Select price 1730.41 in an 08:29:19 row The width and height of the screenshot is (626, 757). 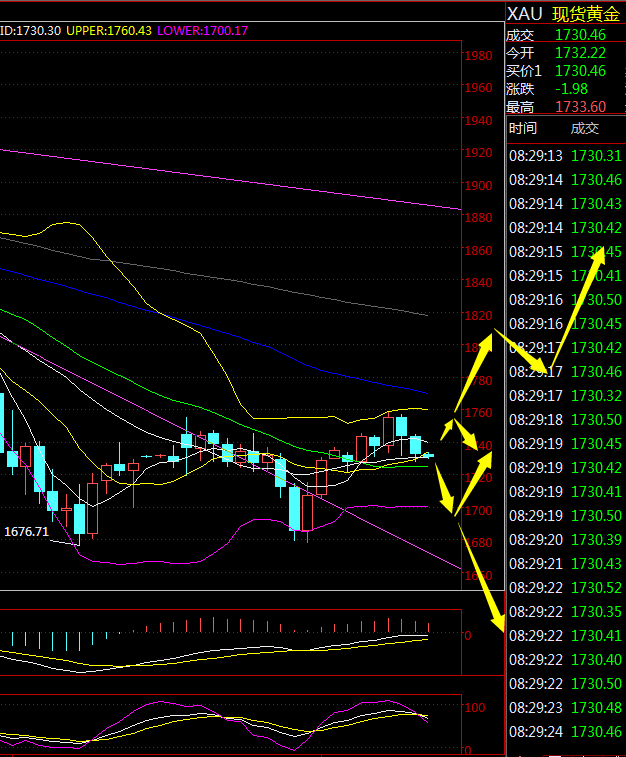(597, 492)
